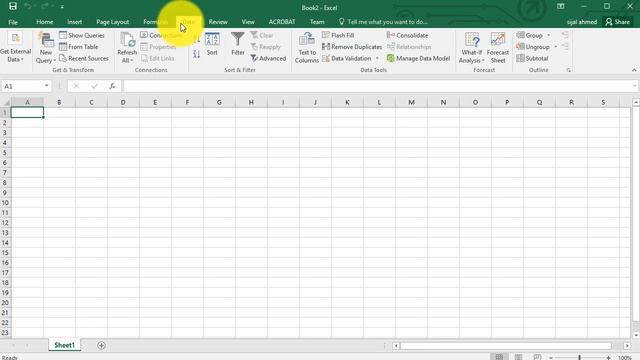Viewport: 640px width, 360px height.
Task: Click Clear in Sort & Filter
Action: pos(262,35)
